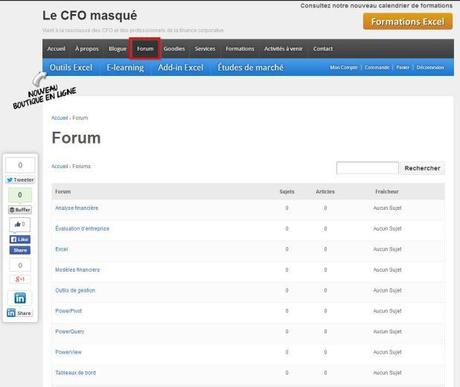Viewport: 460px width, 387px height.
Task: Select the E-learning tab
Action: pos(125,67)
